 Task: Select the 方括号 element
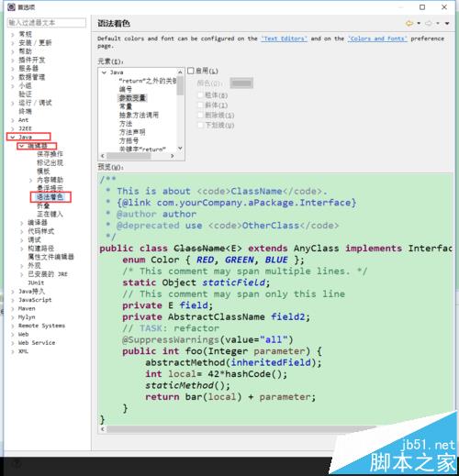tap(129, 140)
